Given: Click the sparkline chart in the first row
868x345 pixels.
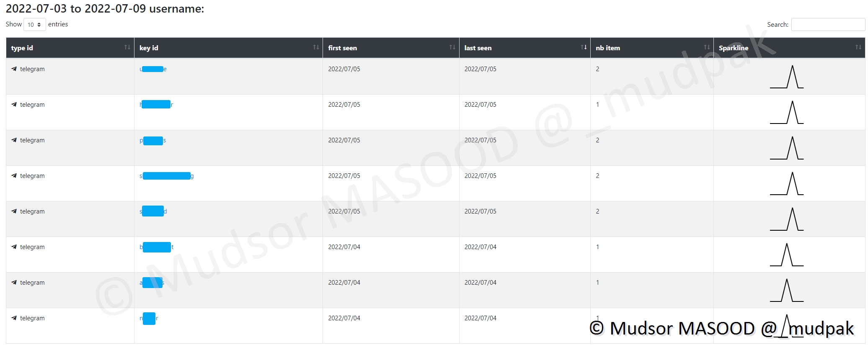Looking at the screenshot, I should 787,77.
